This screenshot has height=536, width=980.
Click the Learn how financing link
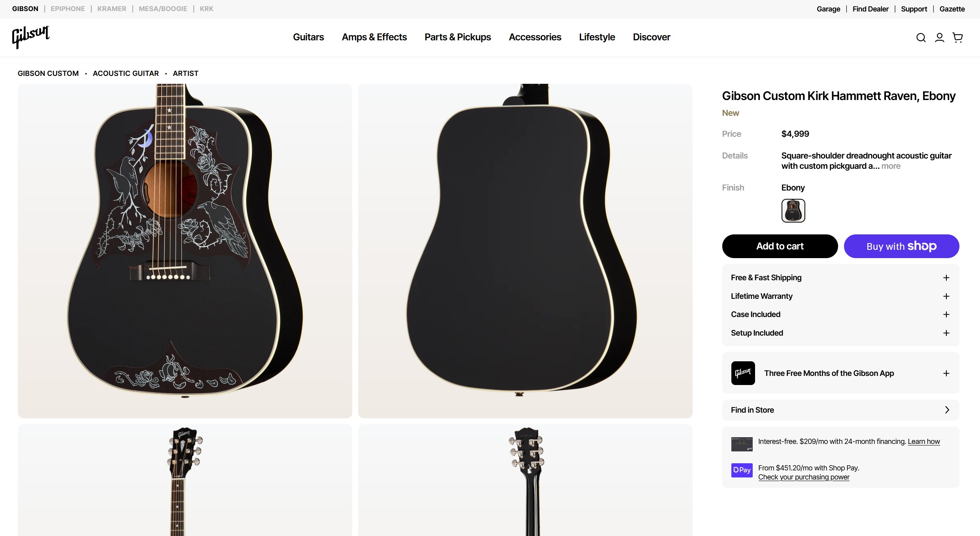[x=923, y=442]
